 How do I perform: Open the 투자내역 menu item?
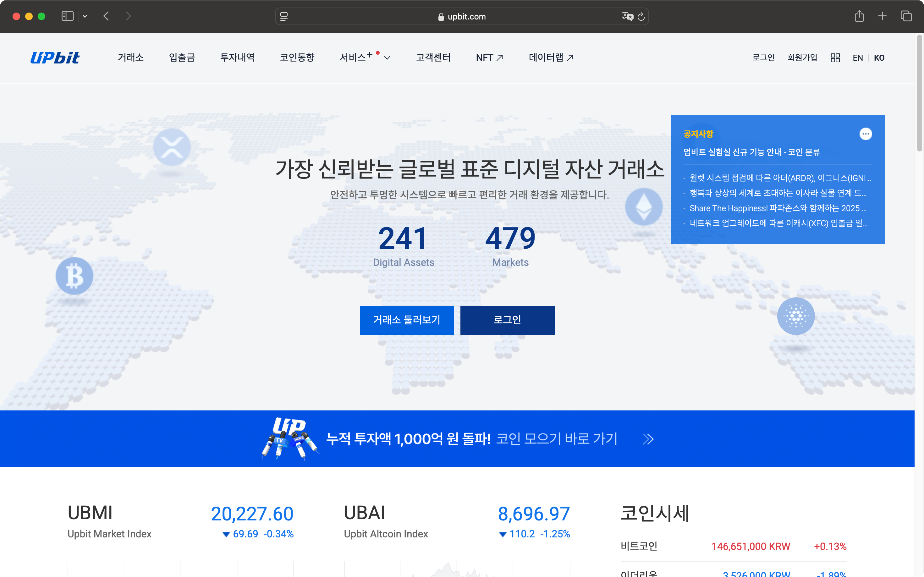click(x=237, y=58)
